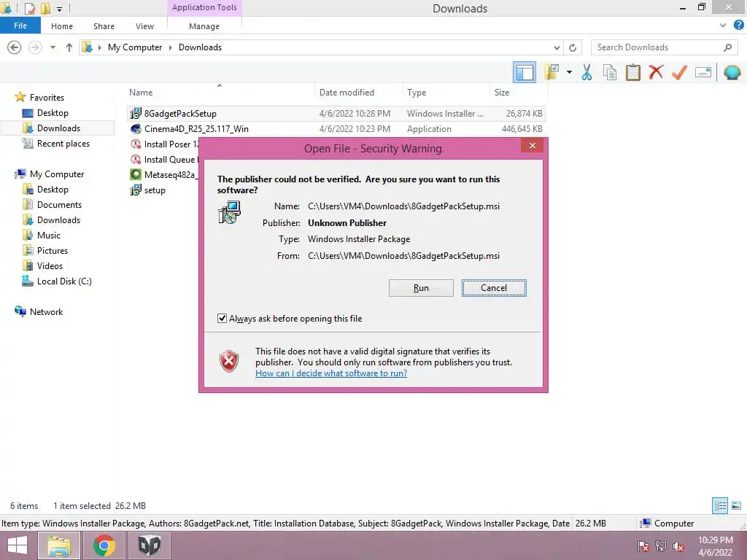Click the Cut scissors icon
747x560 pixels.
coord(587,72)
